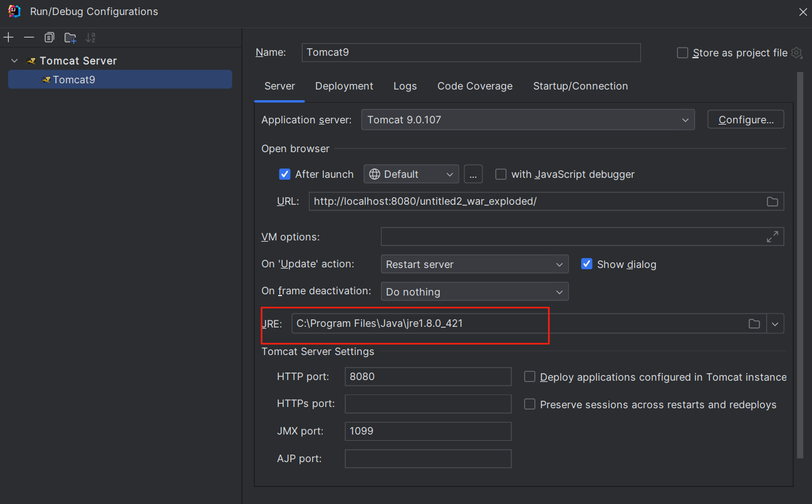812x504 pixels.
Task: Enable Preserve sessions across restarts and redeploys
Action: (x=530, y=404)
